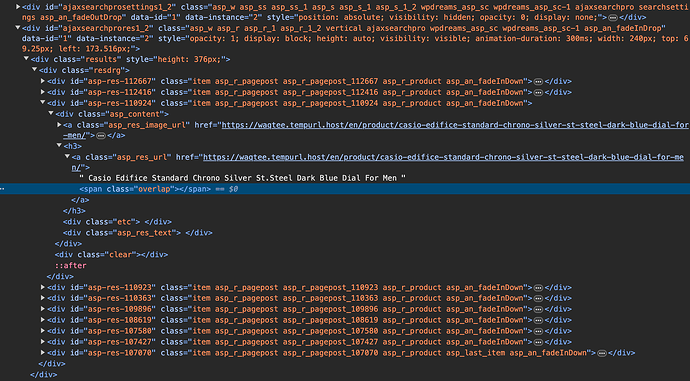Click ellipsis badge on asp-res-112416 row
Screen dimensions: 690x381
(538, 92)
